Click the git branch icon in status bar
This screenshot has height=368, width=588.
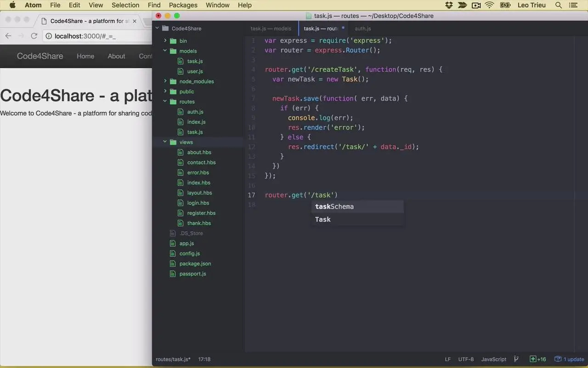[x=516, y=359]
